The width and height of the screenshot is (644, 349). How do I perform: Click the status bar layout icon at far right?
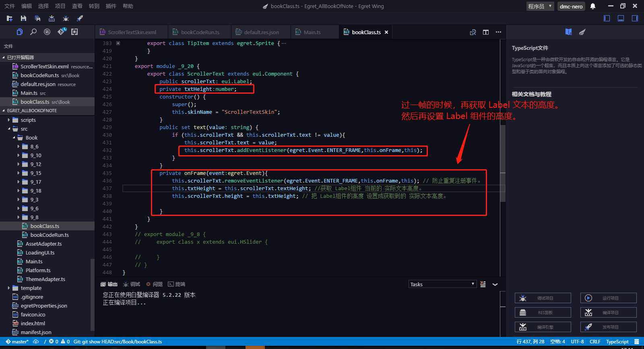tap(637, 342)
